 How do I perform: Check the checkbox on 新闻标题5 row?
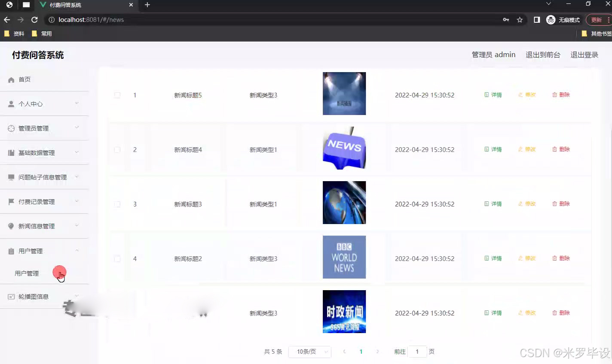(117, 95)
